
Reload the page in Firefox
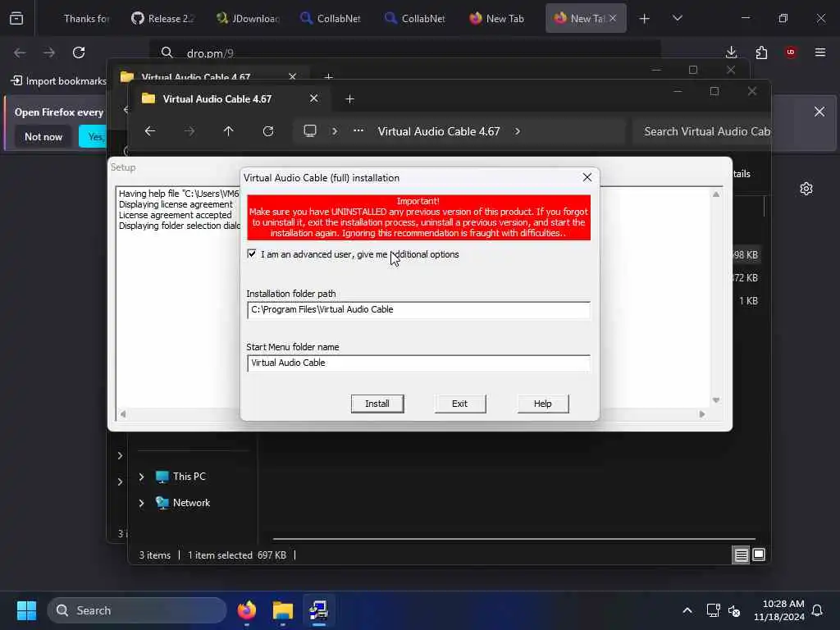79,52
